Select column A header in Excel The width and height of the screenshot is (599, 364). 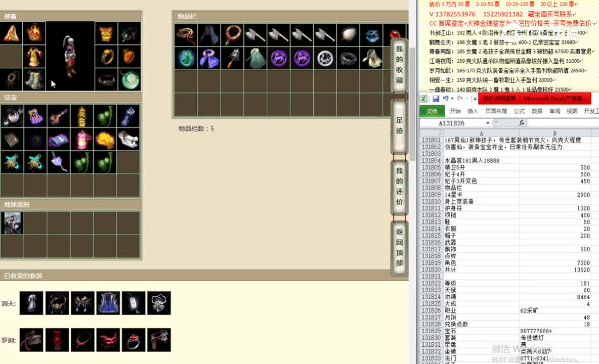481,133
